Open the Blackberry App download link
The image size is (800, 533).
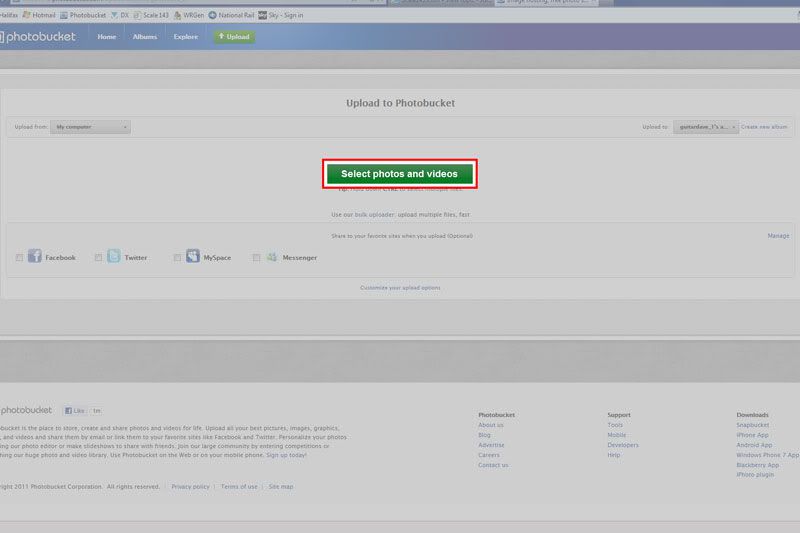[758, 465]
